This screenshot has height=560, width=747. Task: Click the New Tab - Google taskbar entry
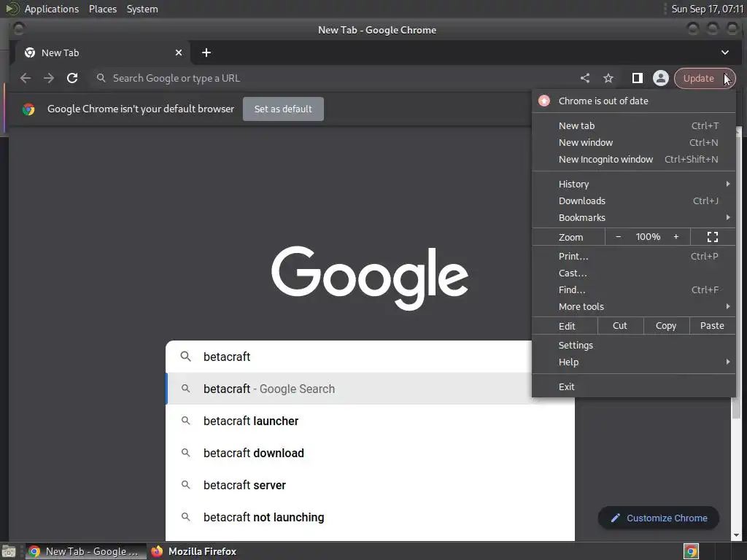[85, 551]
